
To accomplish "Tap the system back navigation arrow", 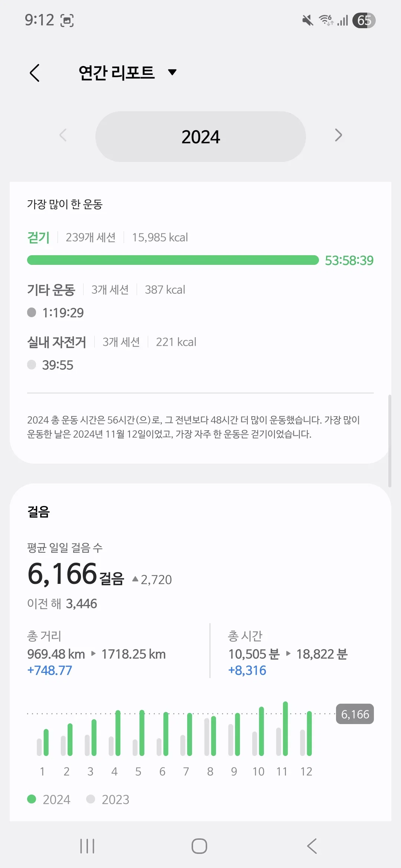I will 312,846.
